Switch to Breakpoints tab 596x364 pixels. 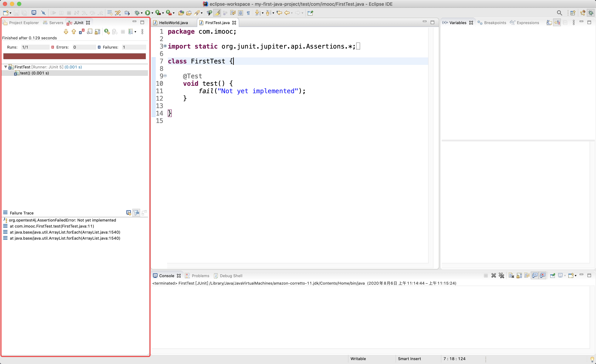click(492, 23)
